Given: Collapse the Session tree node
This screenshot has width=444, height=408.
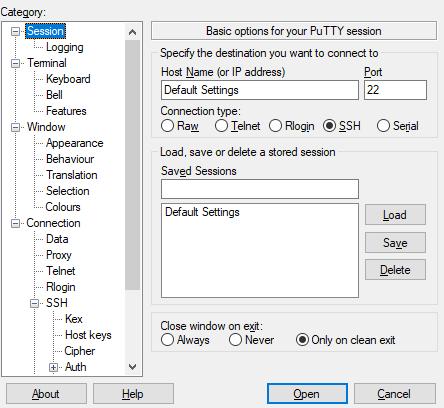Looking at the screenshot, I should point(15,31).
